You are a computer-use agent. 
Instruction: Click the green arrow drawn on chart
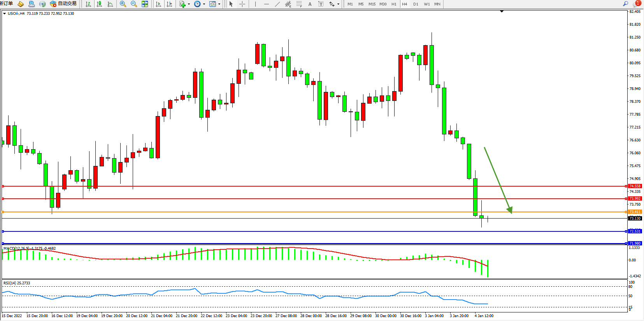pos(498,180)
